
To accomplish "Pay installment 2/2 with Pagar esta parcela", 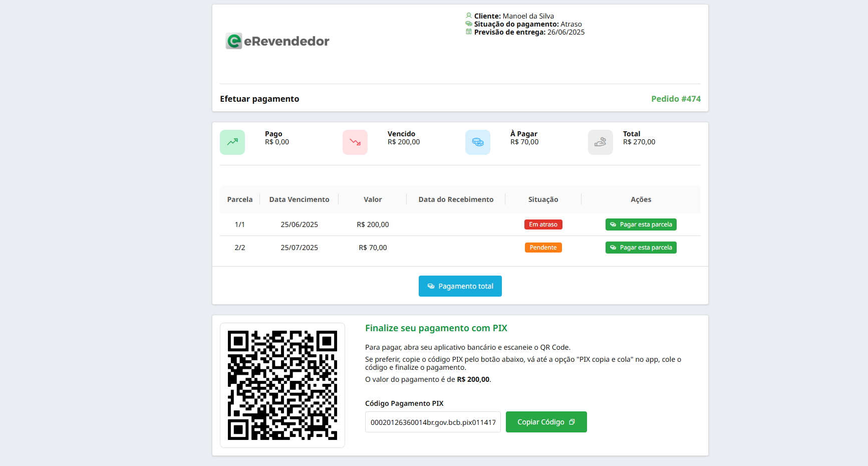I will coord(641,248).
